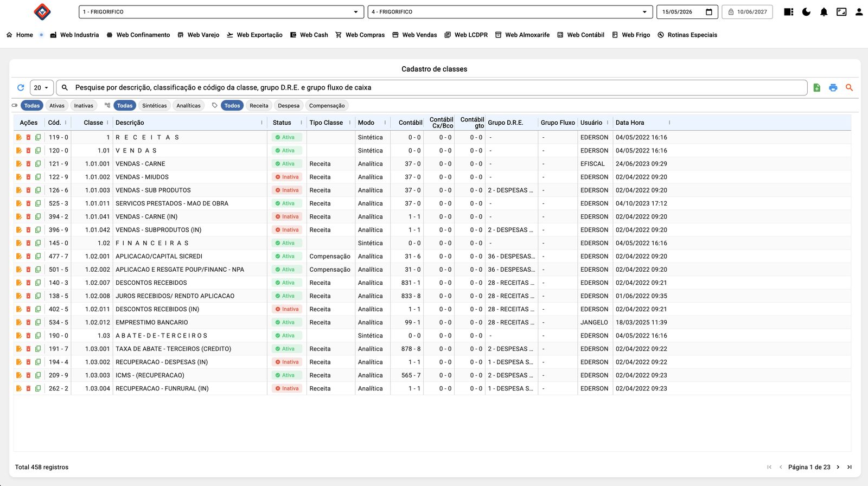The image size is (868, 486).
Task: Select the status Todas chip
Action: [32, 106]
